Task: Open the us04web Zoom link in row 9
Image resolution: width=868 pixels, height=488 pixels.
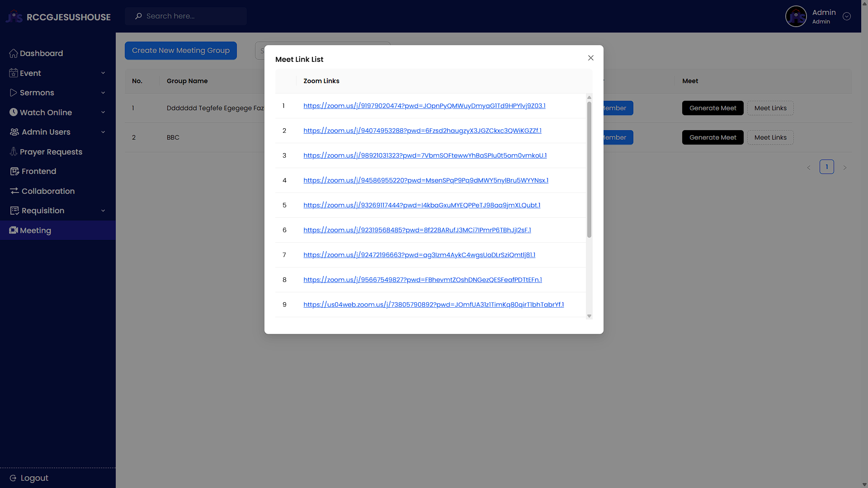Action: coord(433,305)
